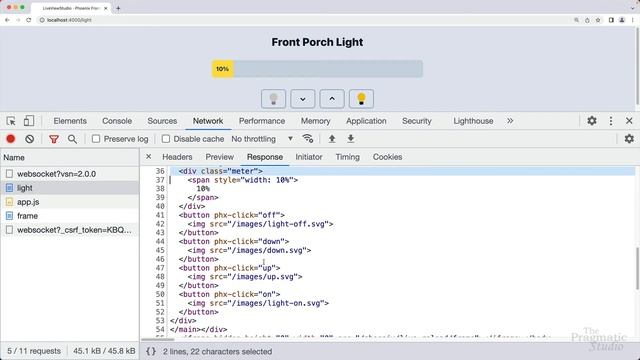Select the app.js request row
This screenshot has height=360, width=640.
click(x=70, y=202)
